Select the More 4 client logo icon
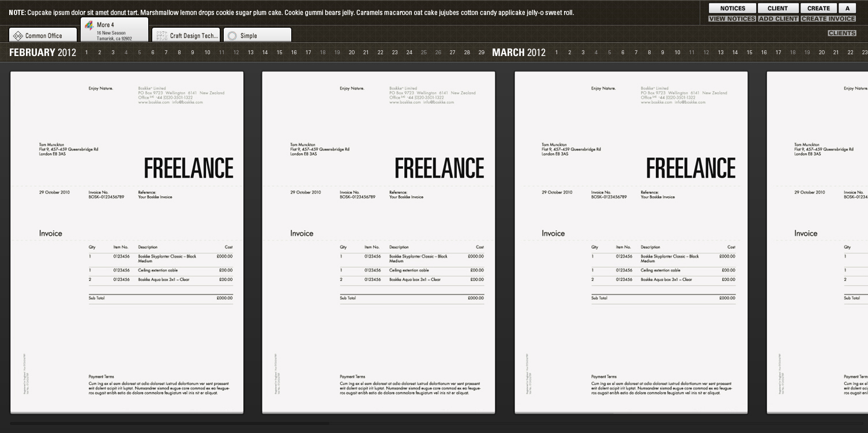Image resolution: width=868 pixels, height=433 pixels. (x=89, y=25)
